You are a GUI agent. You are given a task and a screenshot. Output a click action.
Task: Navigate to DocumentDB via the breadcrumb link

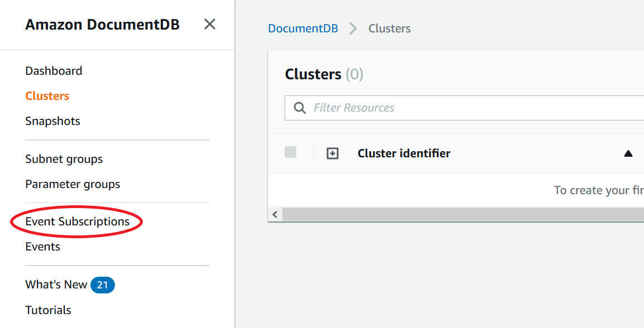[303, 28]
